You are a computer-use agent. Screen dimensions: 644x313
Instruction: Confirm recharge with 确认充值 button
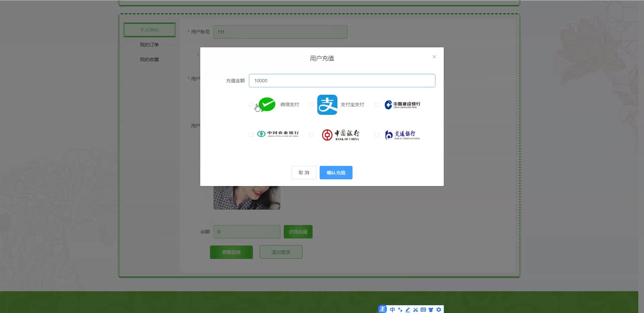(336, 173)
